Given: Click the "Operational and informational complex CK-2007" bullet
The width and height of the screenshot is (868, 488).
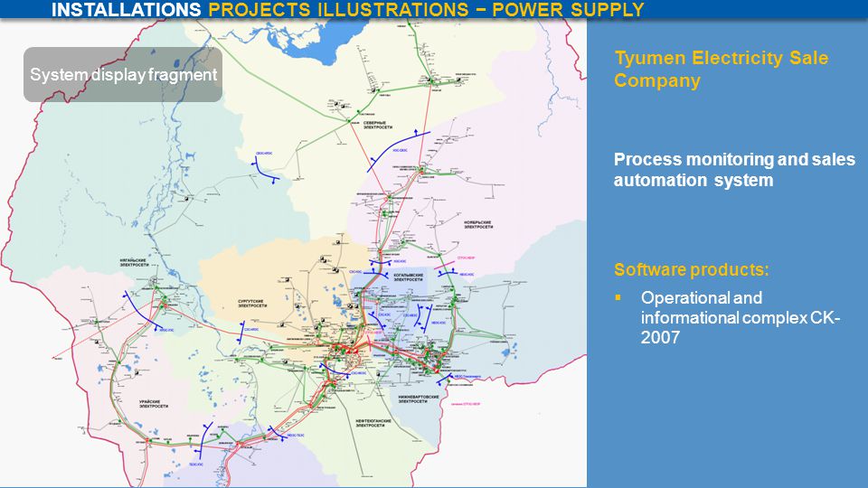Looking at the screenshot, I should [x=741, y=317].
